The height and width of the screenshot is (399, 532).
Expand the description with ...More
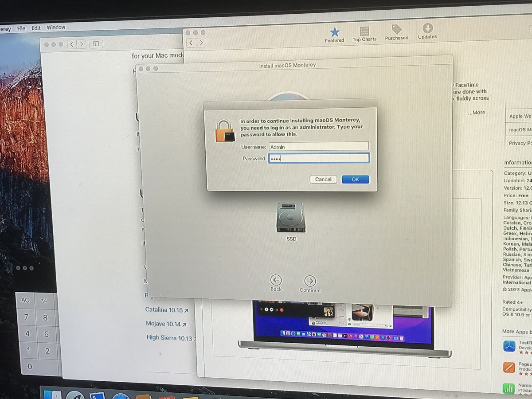click(x=476, y=113)
